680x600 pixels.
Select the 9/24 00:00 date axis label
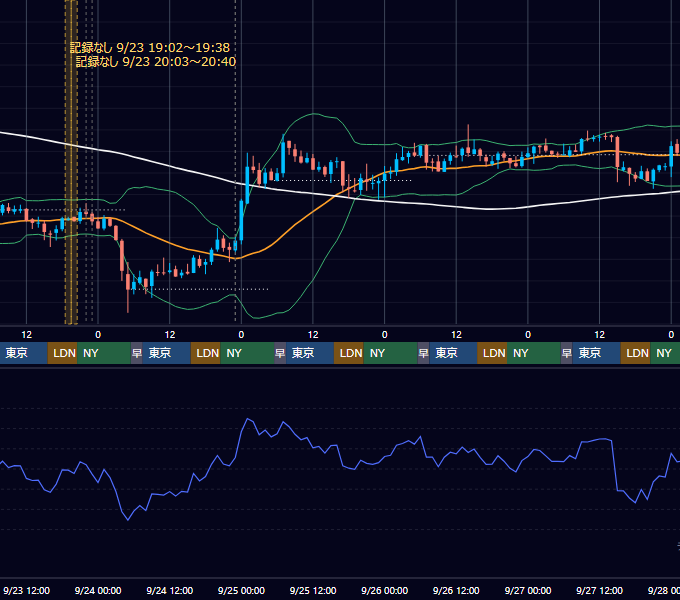click(x=98, y=590)
